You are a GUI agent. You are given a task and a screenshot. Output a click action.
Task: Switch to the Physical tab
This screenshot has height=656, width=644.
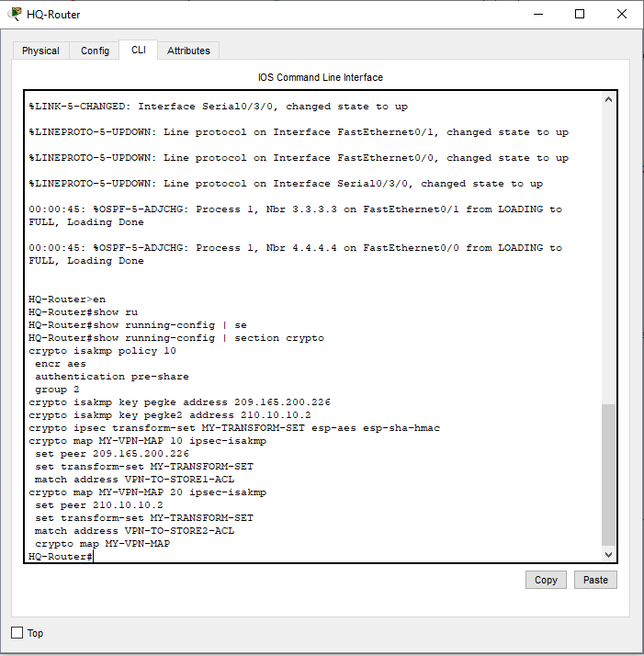click(x=40, y=51)
